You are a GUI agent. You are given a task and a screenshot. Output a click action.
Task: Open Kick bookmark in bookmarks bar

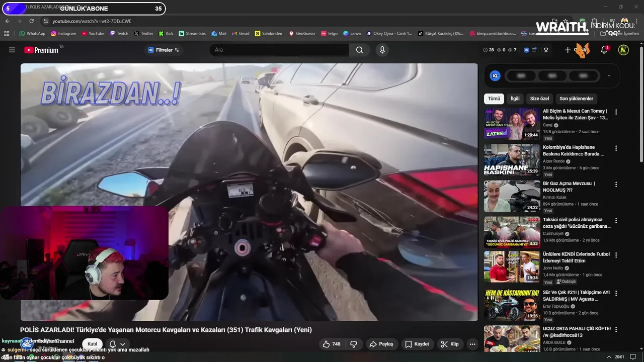coord(166,34)
